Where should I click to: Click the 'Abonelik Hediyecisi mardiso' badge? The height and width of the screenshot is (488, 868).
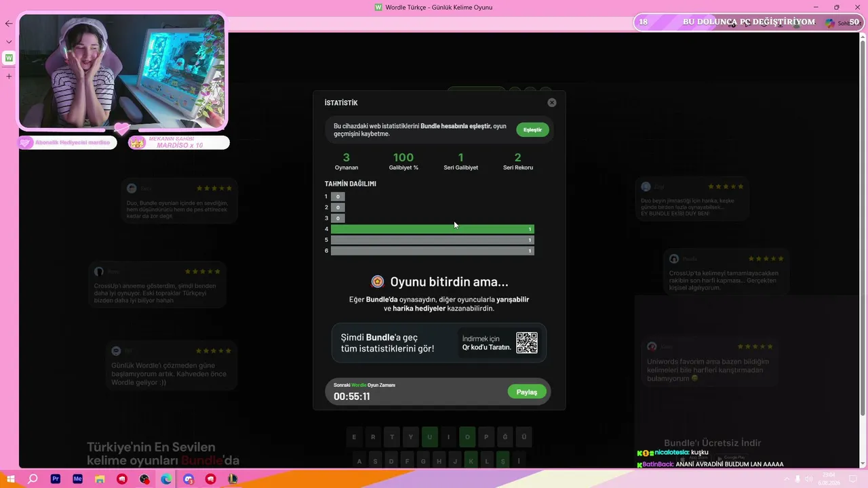[x=66, y=142]
